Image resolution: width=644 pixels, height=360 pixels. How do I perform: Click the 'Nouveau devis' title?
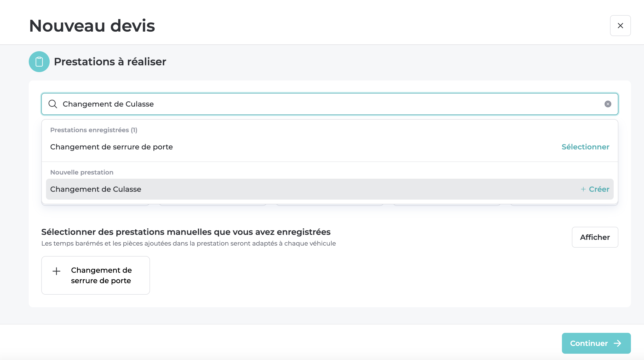click(92, 26)
